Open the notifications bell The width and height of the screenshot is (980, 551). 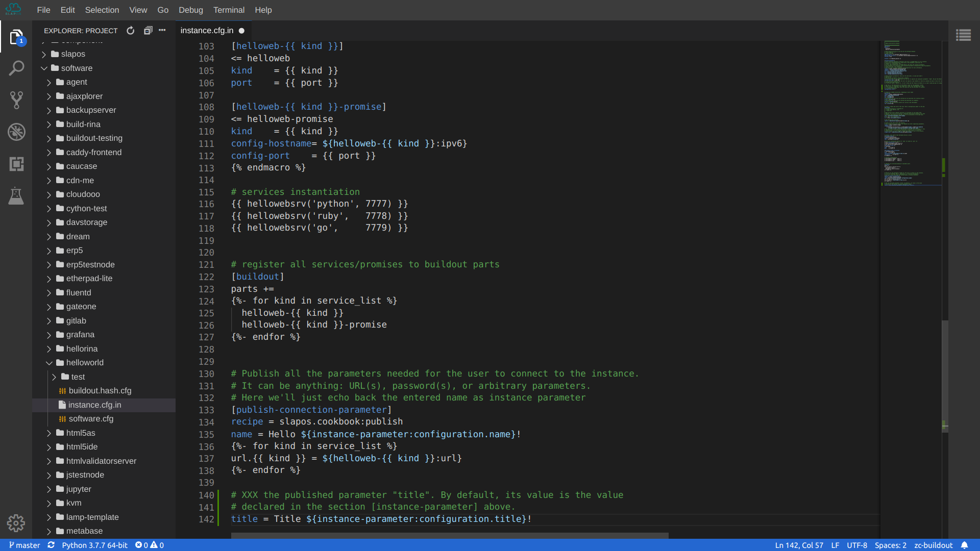tap(965, 545)
